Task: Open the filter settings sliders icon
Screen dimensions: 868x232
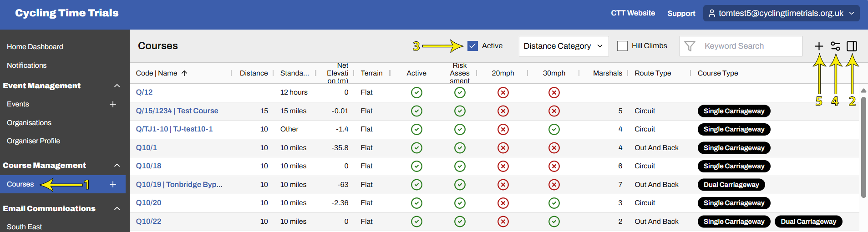Action: click(x=835, y=46)
